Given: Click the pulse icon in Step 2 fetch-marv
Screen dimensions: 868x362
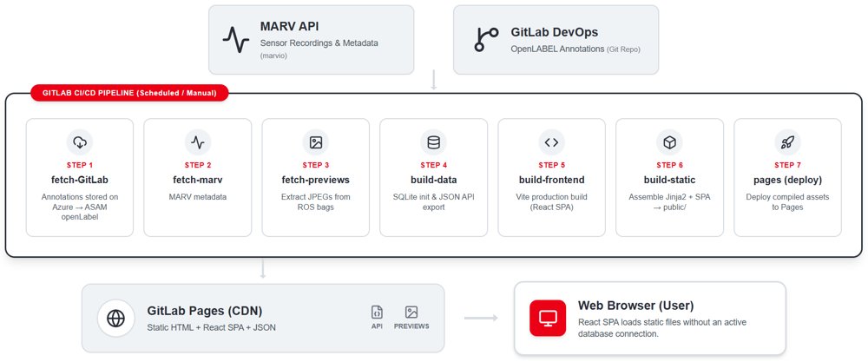Looking at the screenshot, I should (198, 142).
